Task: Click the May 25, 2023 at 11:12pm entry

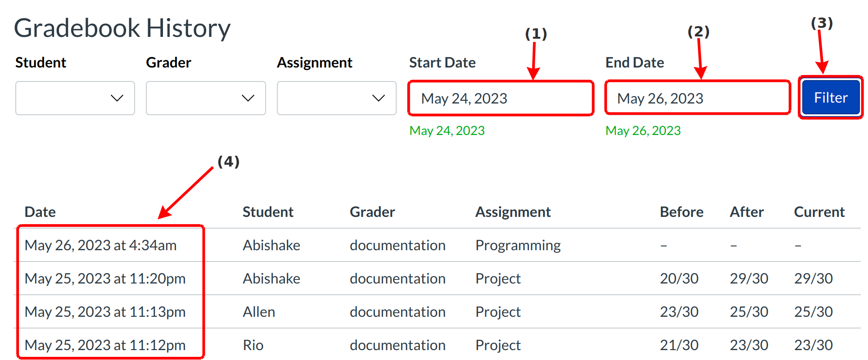Action: (x=105, y=345)
